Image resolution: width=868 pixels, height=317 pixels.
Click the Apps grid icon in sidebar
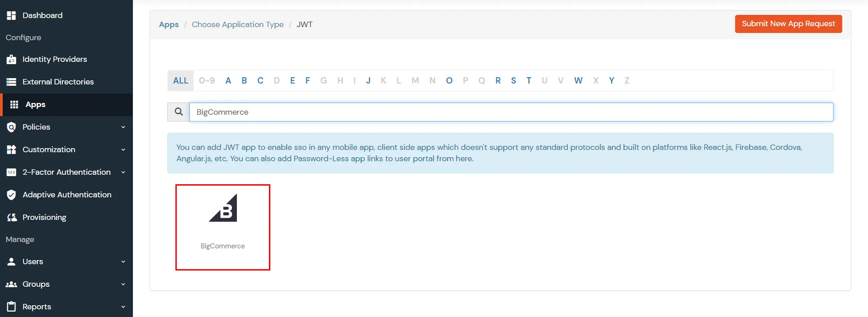pyautogui.click(x=14, y=104)
